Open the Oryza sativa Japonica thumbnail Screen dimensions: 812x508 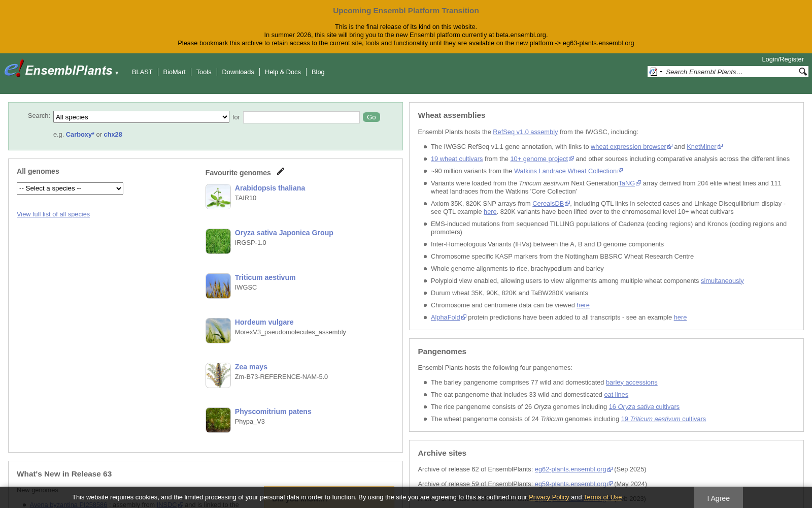coord(218,241)
